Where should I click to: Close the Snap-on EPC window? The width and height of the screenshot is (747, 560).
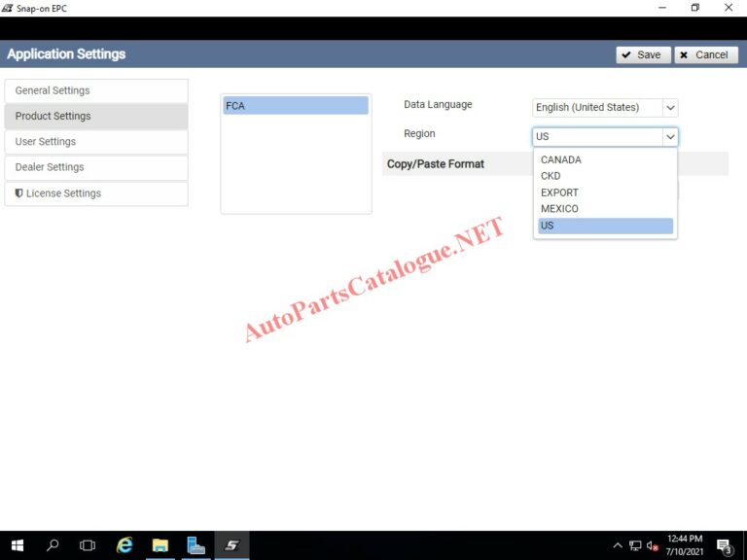click(x=729, y=8)
